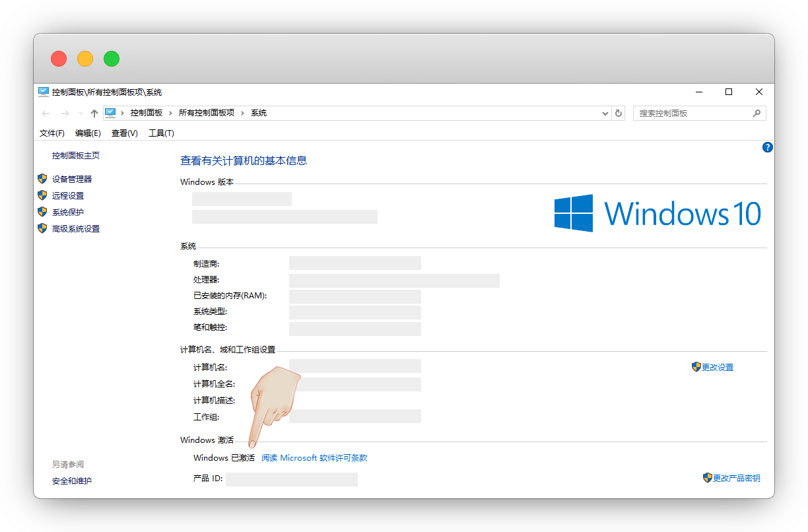
Task: Click the 更改设置 link
Action: [717, 367]
